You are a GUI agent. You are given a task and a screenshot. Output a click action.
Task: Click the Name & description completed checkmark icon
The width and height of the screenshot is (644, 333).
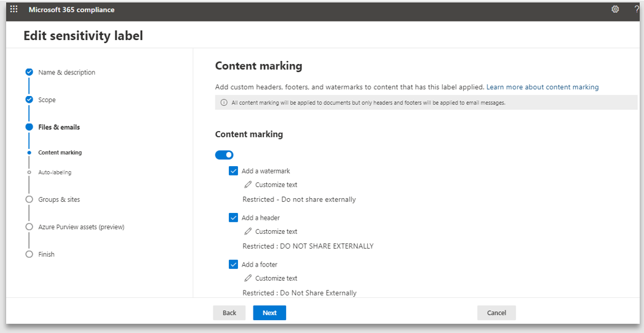tap(29, 72)
